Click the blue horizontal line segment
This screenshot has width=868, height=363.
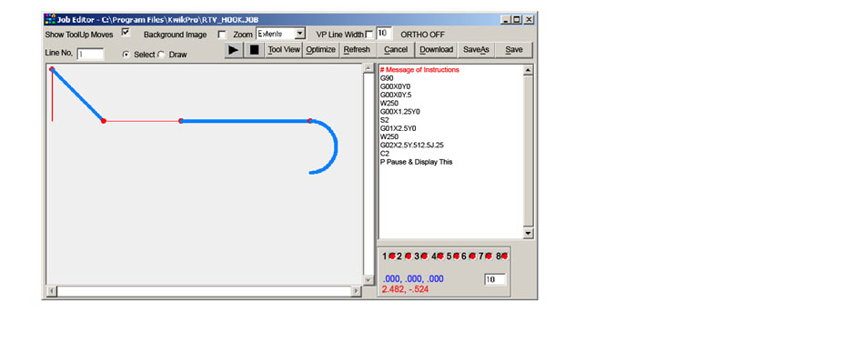[246, 121]
